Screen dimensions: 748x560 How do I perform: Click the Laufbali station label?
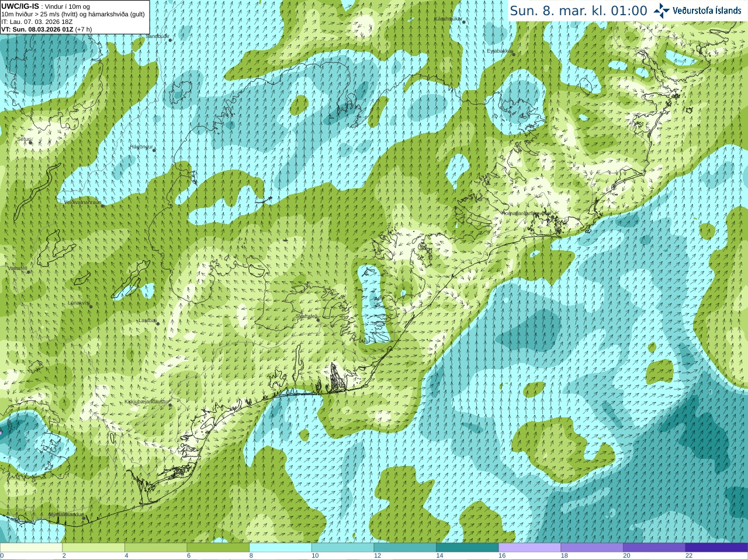[x=147, y=320]
